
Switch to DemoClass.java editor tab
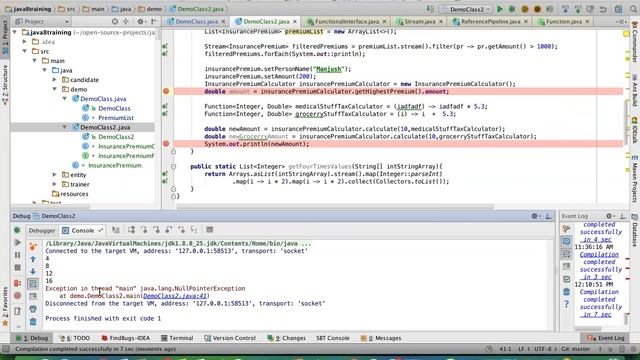coord(196,21)
